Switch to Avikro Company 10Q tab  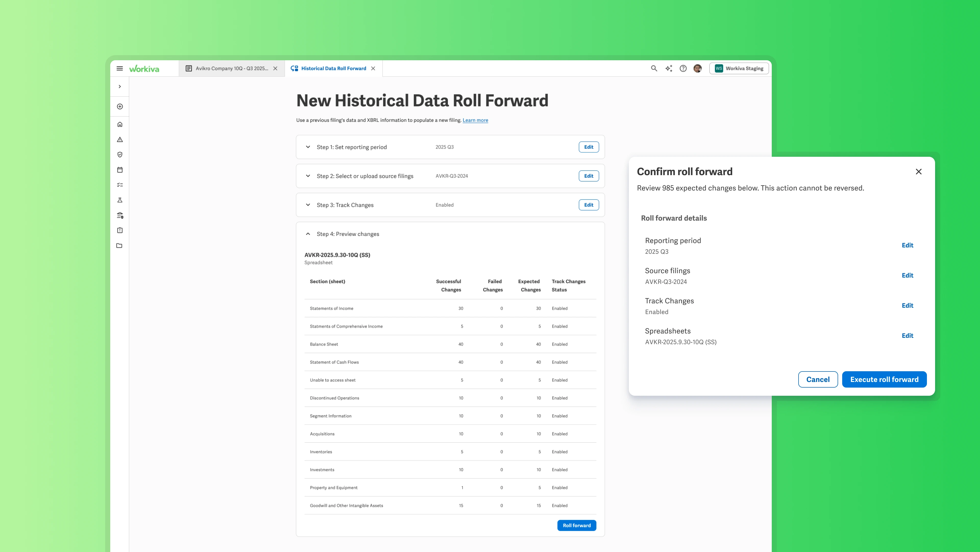[232, 68]
